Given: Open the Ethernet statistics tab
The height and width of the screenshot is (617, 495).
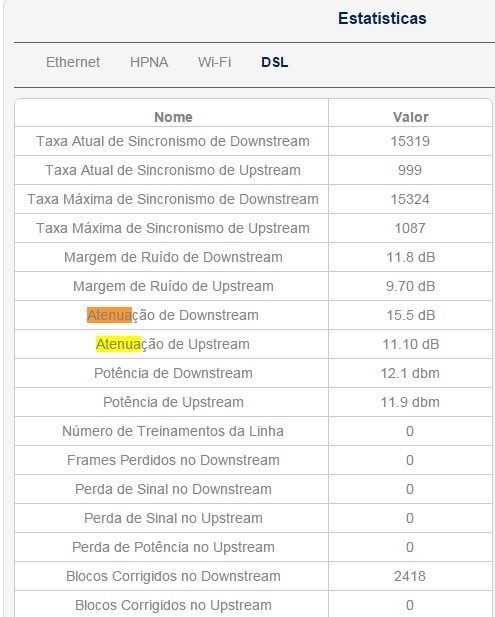Looking at the screenshot, I should click(x=73, y=62).
